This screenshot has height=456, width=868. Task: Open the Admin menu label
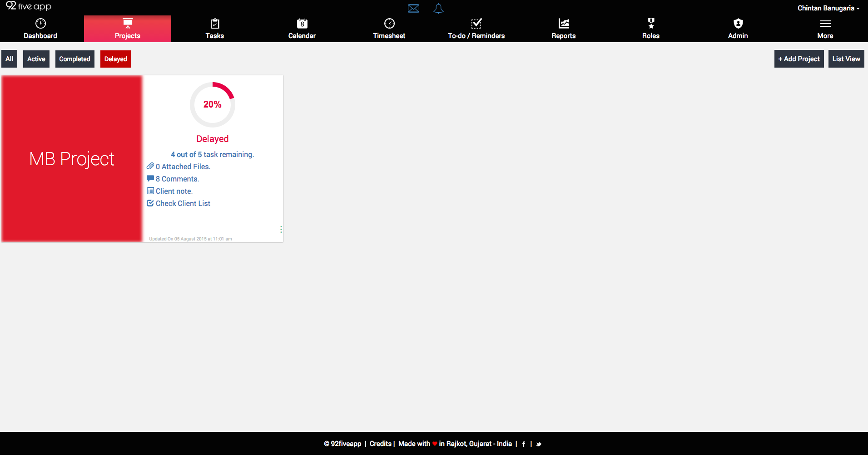click(738, 36)
